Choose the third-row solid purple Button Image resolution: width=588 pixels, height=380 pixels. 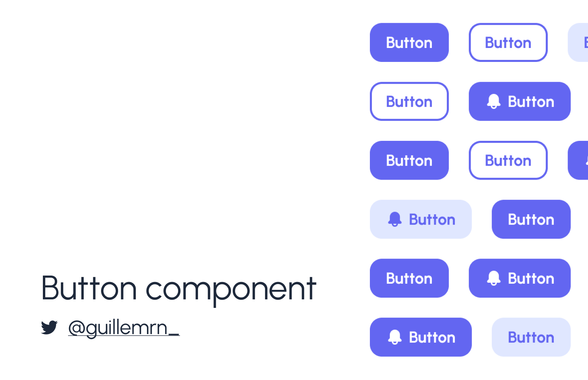(409, 160)
